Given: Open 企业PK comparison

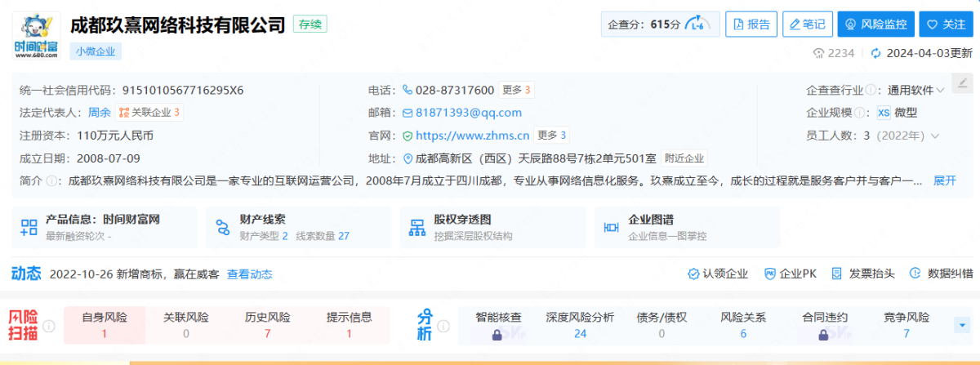Looking at the screenshot, I should 791,274.
